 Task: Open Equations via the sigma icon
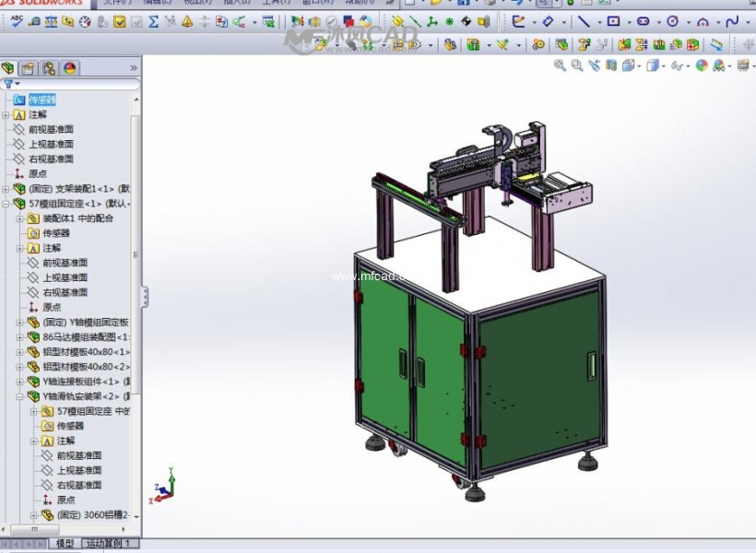pos(153,22)
